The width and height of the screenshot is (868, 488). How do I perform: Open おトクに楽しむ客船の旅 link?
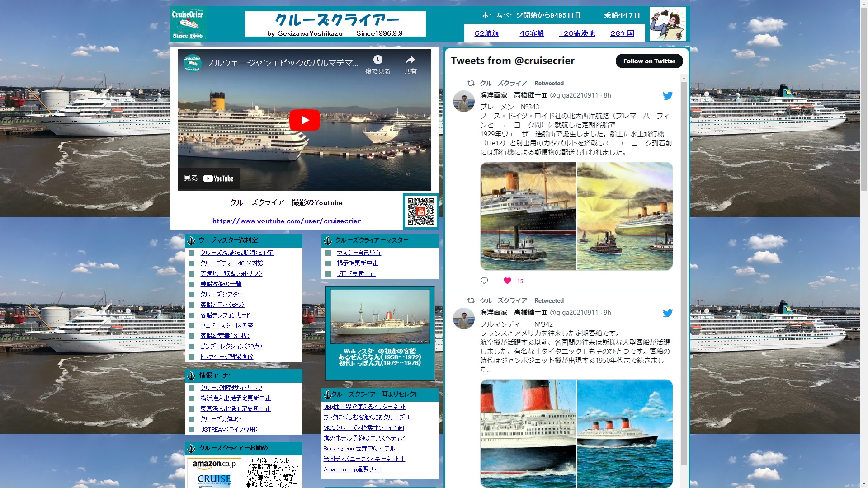coord(368,417)
